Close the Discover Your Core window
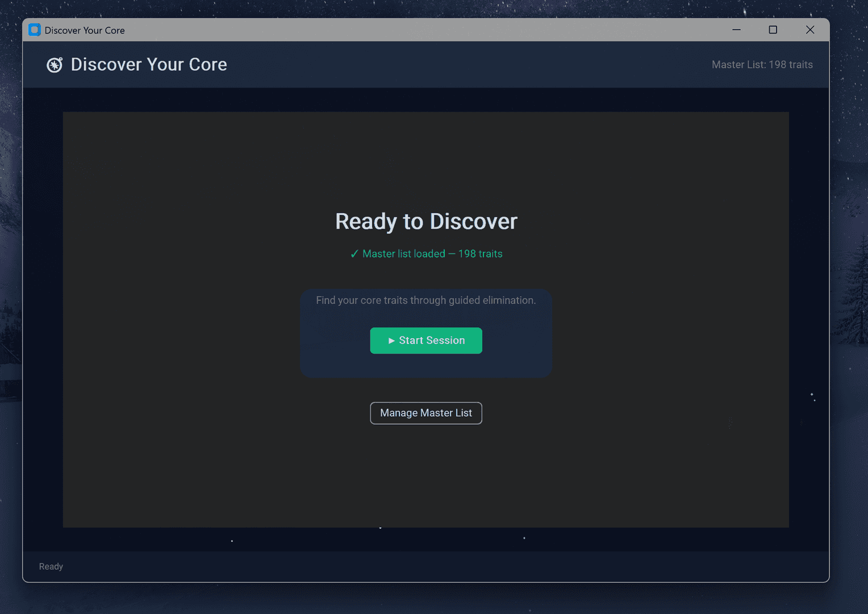868x614 pixels. [810, 30]
